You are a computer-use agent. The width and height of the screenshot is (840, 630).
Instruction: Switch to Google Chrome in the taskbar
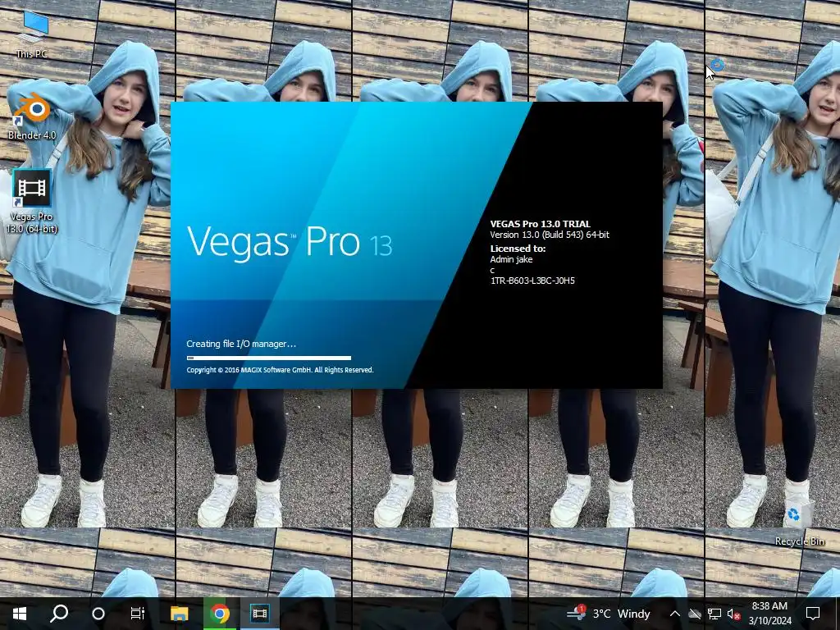pos(220,614)
